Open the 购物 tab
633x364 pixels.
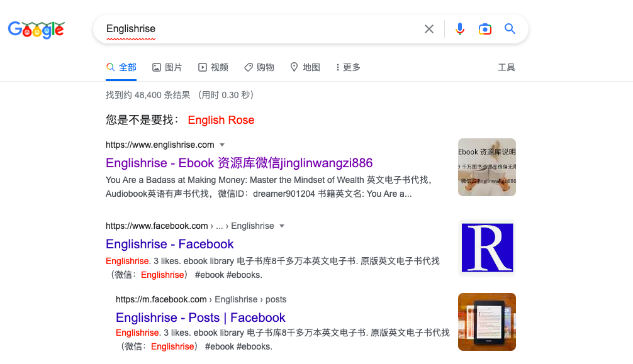[259, 67]
